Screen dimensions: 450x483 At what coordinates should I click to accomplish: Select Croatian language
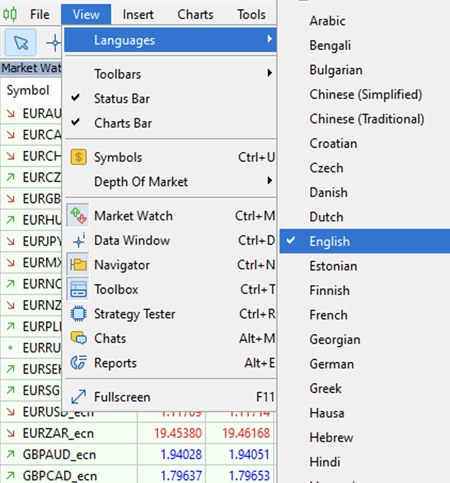[365, 143]
